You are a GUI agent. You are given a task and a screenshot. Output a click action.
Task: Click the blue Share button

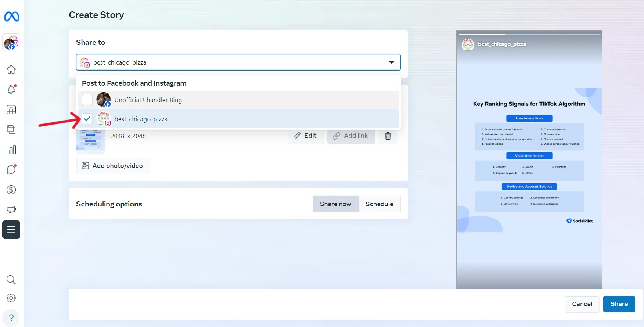[619, 304]
